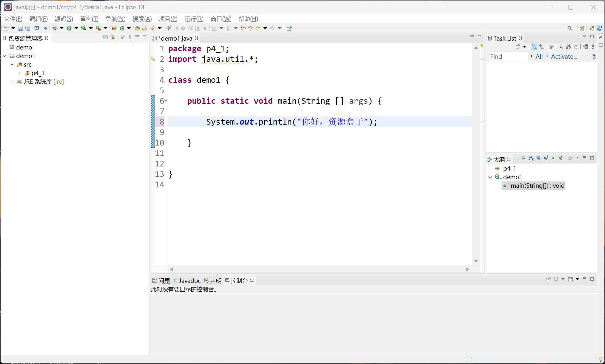Collapse the demo1 project in Package Explorer
Image resolution: width=605 pixels, height=364 pixels.
[4, 56]
